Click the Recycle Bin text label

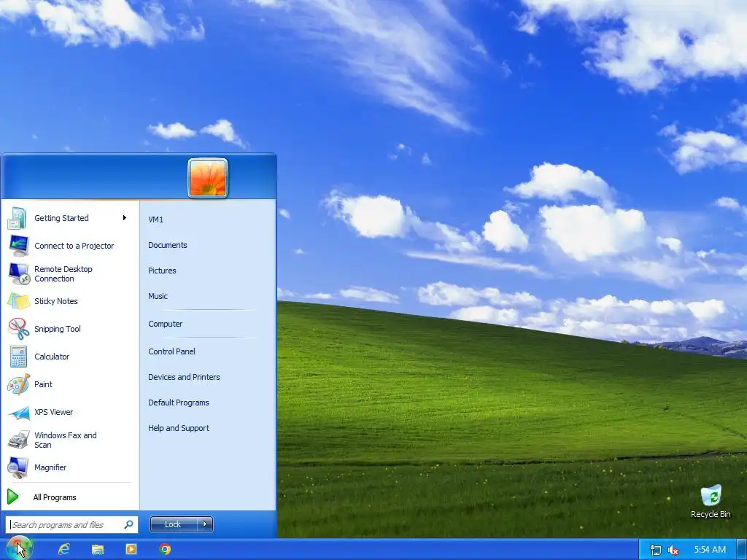(x=711, y=514)
